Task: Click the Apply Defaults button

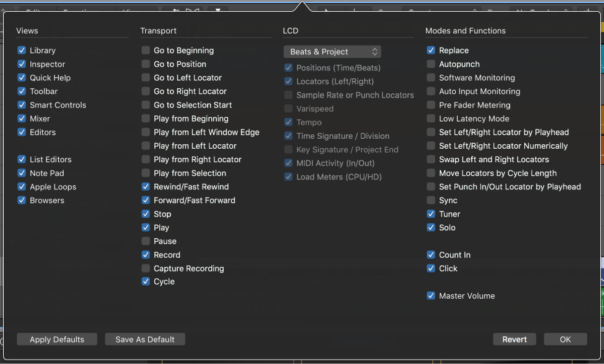Action: [56, 339]
